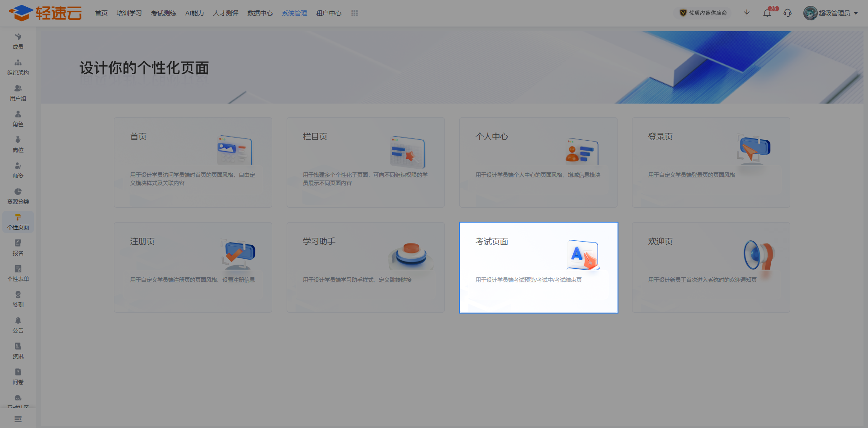Open 数据中心 in the top navigation

coord(260,13)
